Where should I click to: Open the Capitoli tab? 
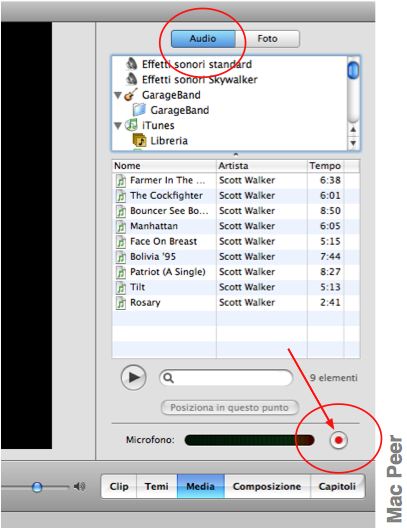coord(337,486)
